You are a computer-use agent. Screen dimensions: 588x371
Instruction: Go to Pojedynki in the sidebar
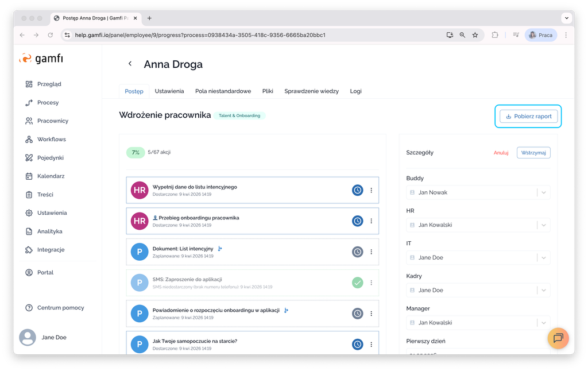(x=50, y=157)
